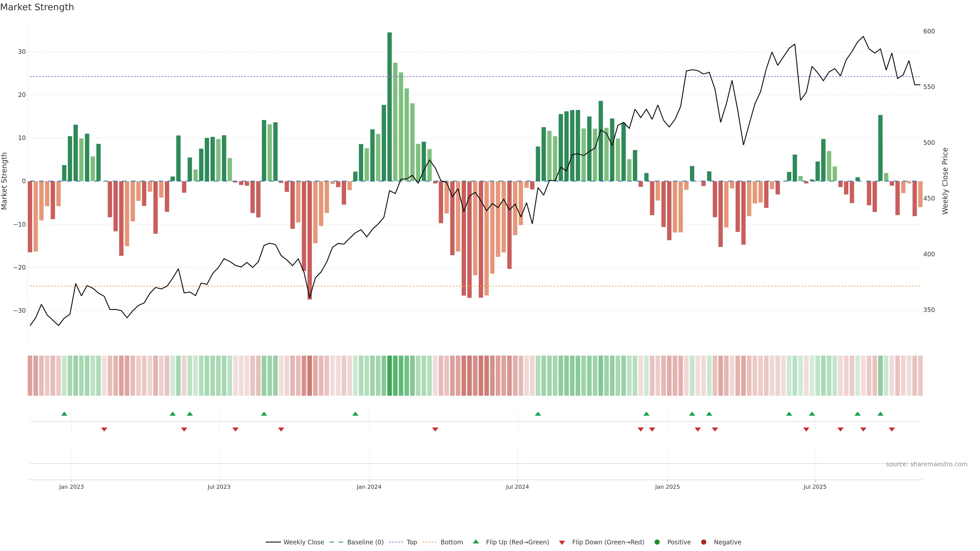The image size is (980, 551).
Task: Click the Weekly Close Price axis title
Action: coord(945,181)
